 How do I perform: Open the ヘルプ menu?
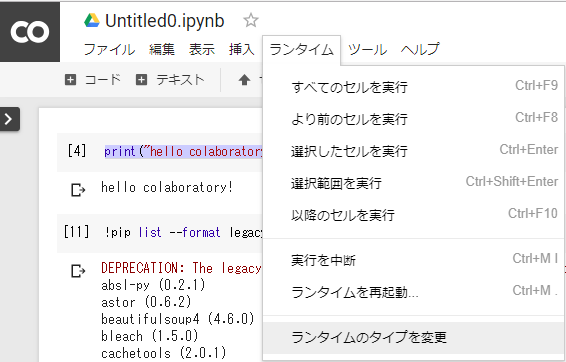coord(420,49)
